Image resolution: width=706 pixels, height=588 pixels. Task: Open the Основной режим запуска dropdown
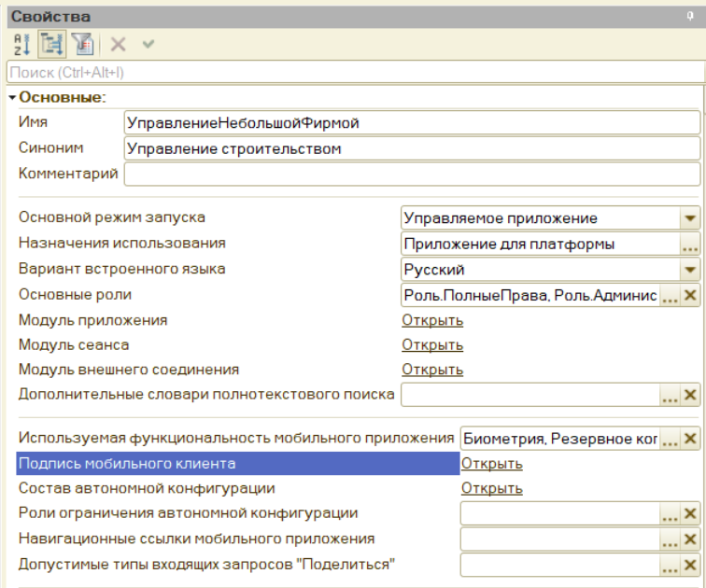690,218
